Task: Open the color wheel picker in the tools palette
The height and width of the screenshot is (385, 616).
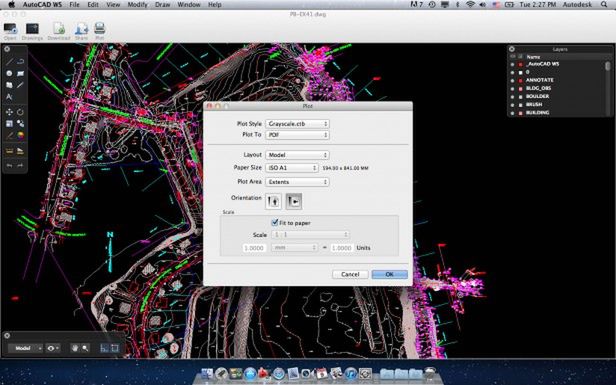Action: click(20, 136)
